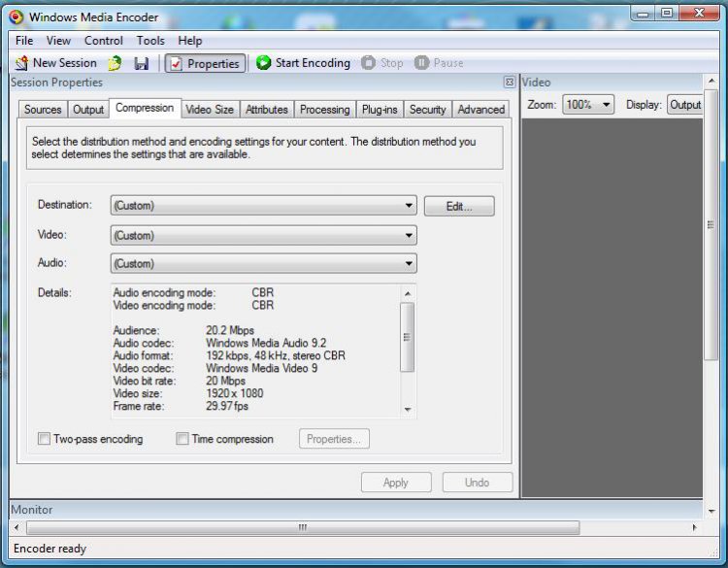Open the View menu

(x=58, y=41)
